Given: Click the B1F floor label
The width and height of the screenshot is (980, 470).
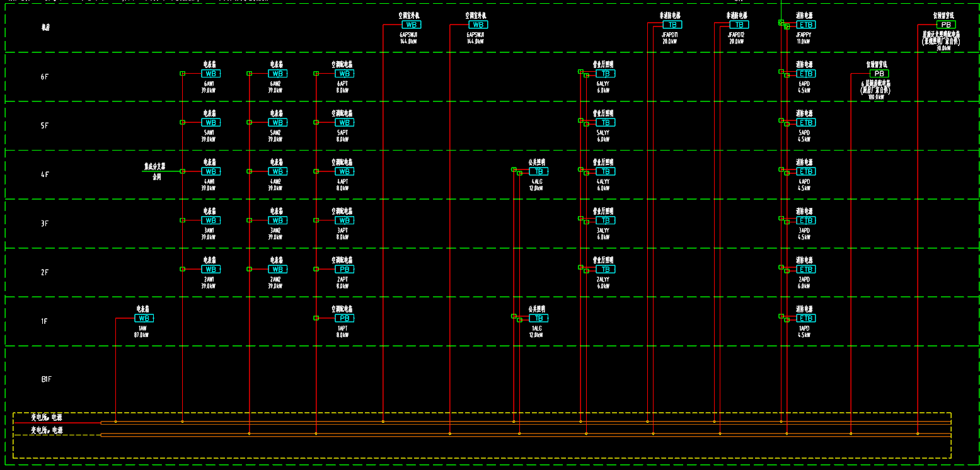Looking at the screenshot, I should [46, 379].
